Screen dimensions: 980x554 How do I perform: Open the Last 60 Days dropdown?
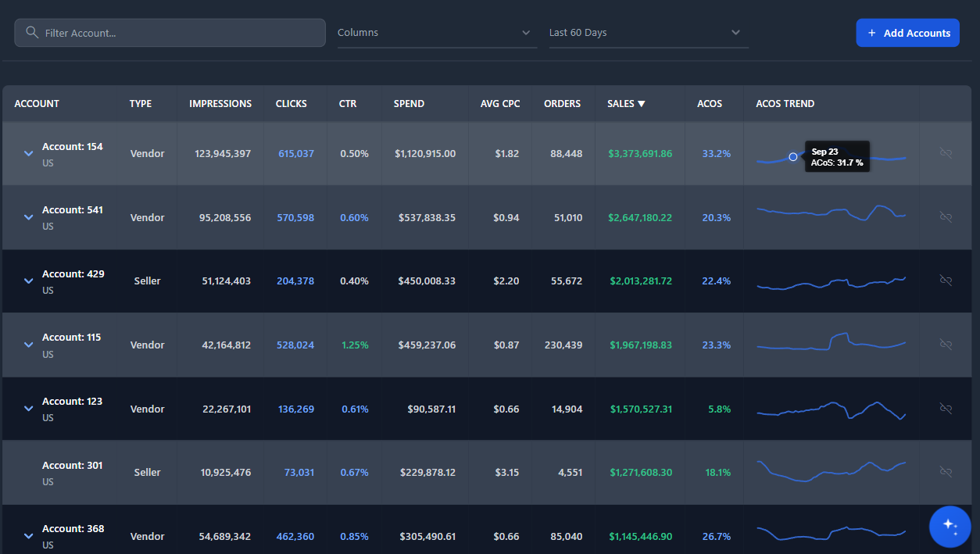(x=648, y=33)
